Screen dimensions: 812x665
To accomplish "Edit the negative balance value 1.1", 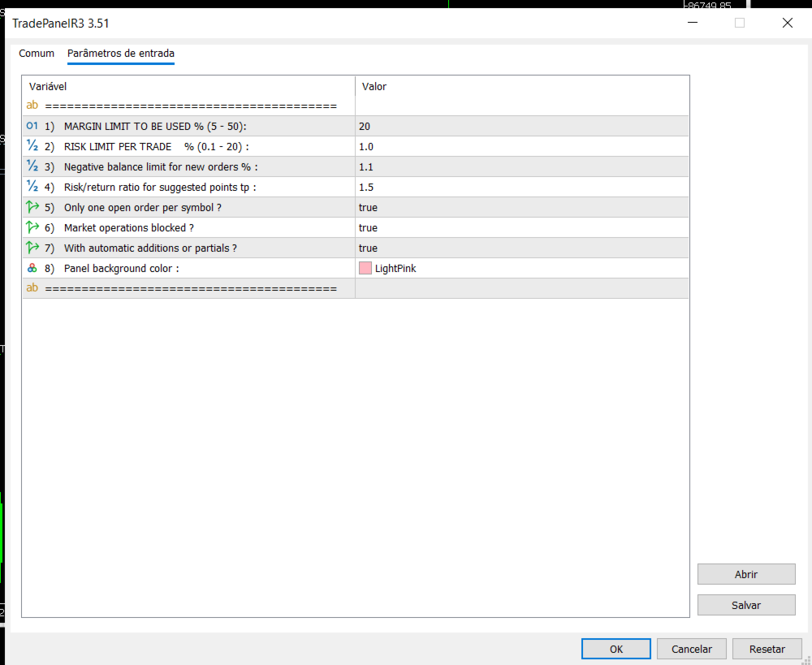I will pos(521,166).
